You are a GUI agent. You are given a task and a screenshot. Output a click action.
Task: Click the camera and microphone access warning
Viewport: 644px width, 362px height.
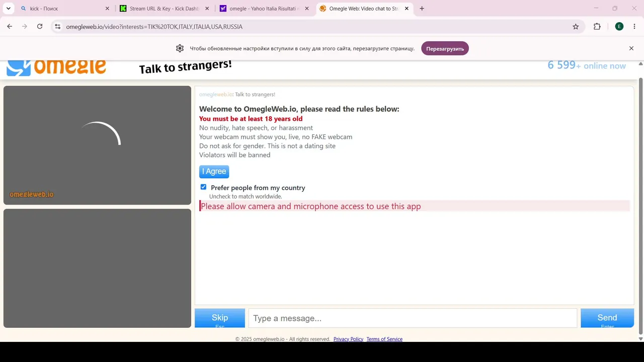click(x=415, y=206)
